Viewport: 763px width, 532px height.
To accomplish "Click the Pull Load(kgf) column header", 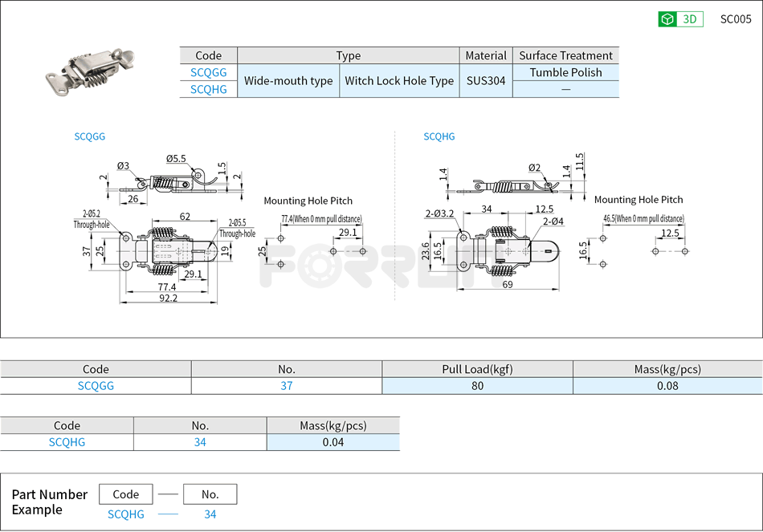I will coord(477,369).
